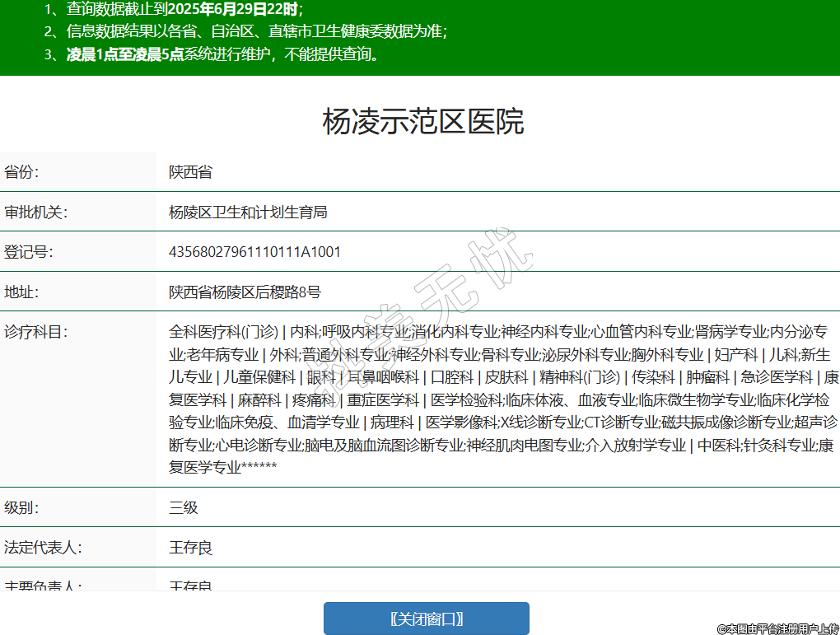Image resolution: width=840 pixels, height=635 pixels.
Task: Select the address 陕西省杨陵区后稷路8号
Action: 245,291
